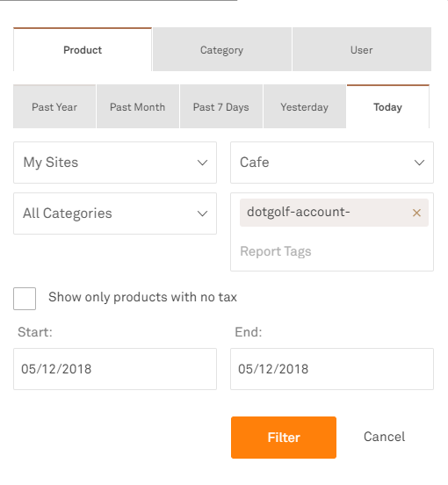Switch to the User tab
This screenshot has width=448, height=485.
(362, 49)
